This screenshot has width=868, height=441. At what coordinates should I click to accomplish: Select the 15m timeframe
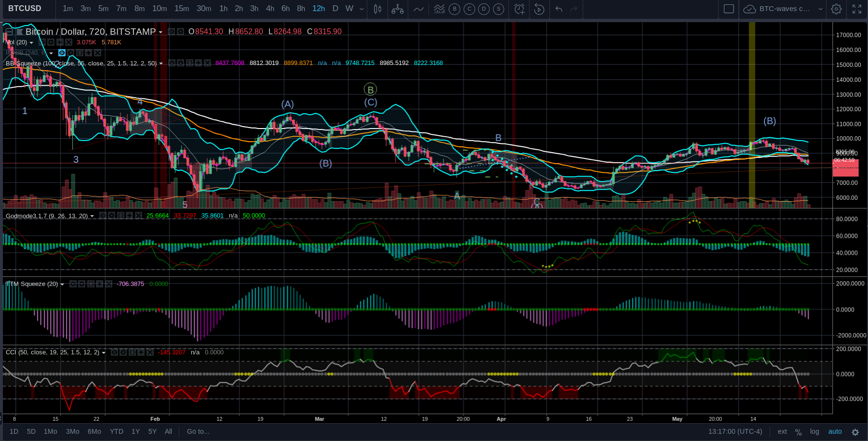182,9
